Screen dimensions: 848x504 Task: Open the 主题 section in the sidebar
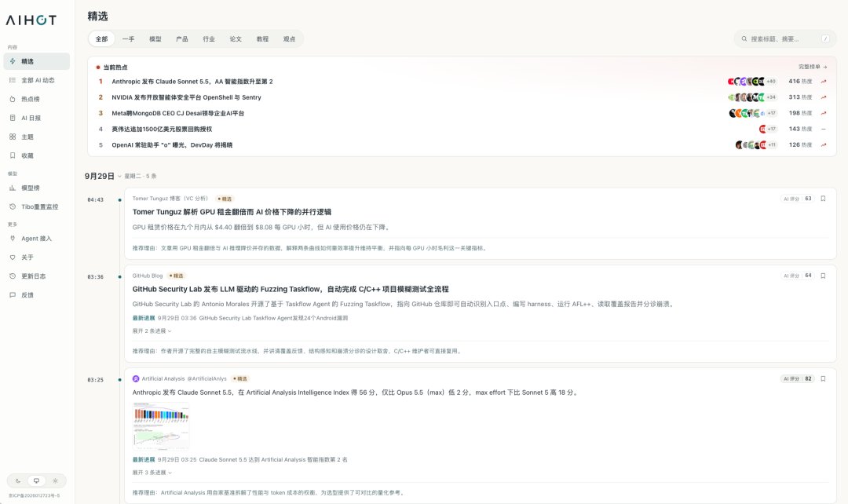[36, 137]
